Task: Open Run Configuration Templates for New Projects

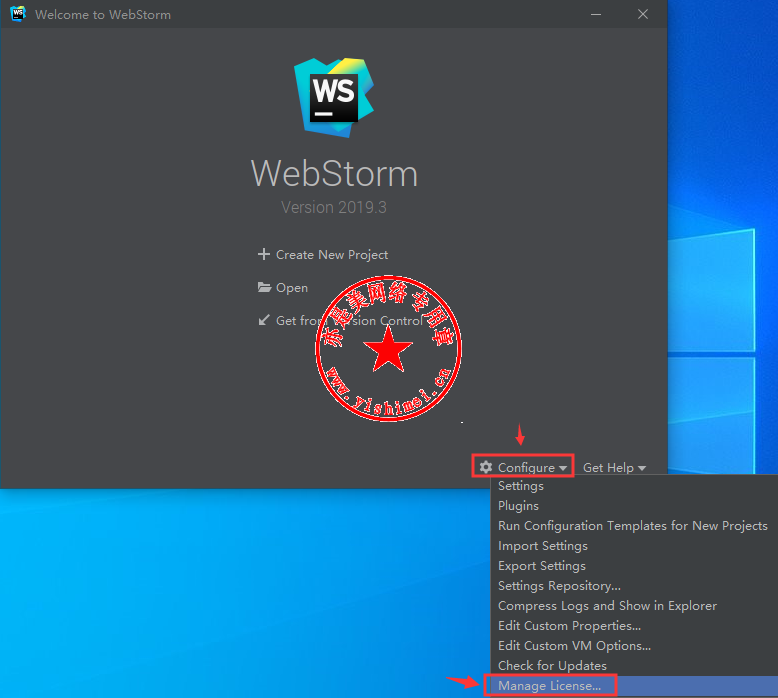Action: [634, 525]
